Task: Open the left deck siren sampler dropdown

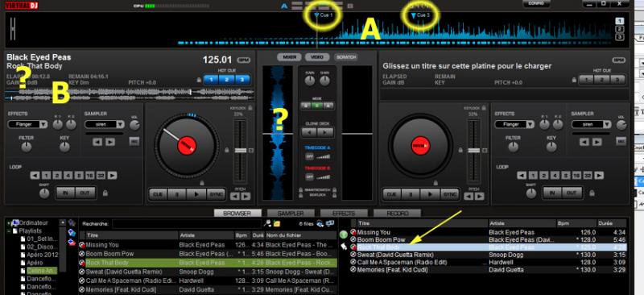Action: (x=105, y=124)
